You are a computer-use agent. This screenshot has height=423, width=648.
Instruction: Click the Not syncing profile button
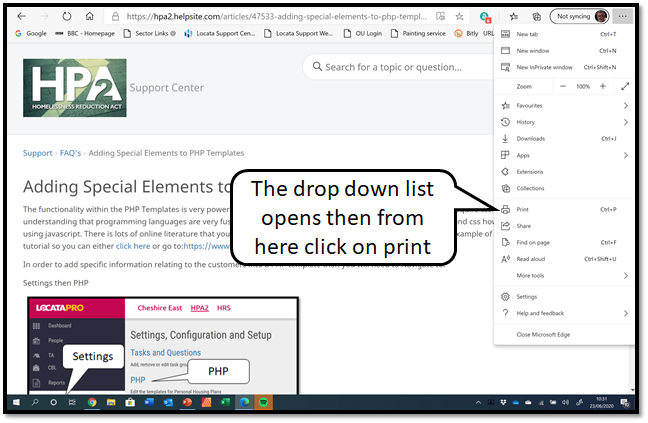click(x=579, y=17)
